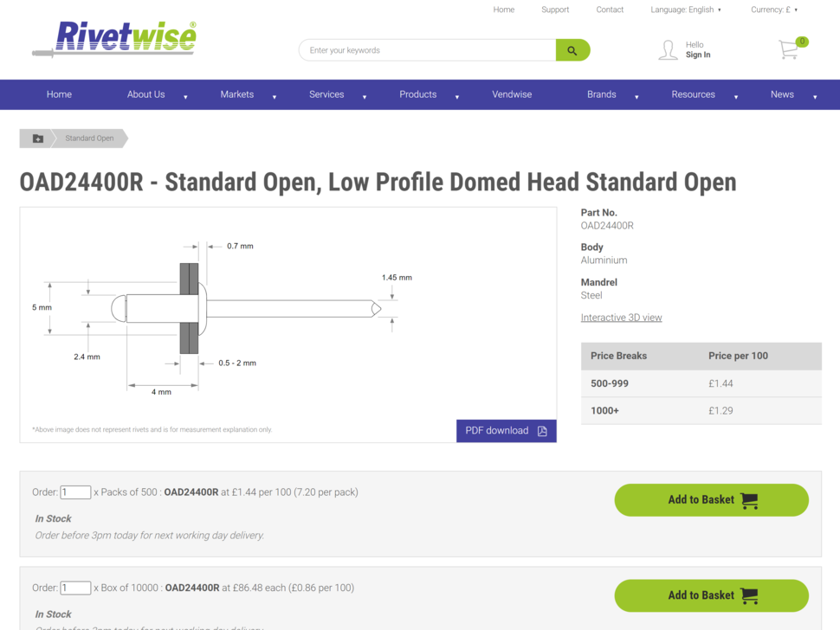The height and width of the screenshot is (630, 840).
Task: Click the Rivetwise logo
Action: [x=114, y=39]
